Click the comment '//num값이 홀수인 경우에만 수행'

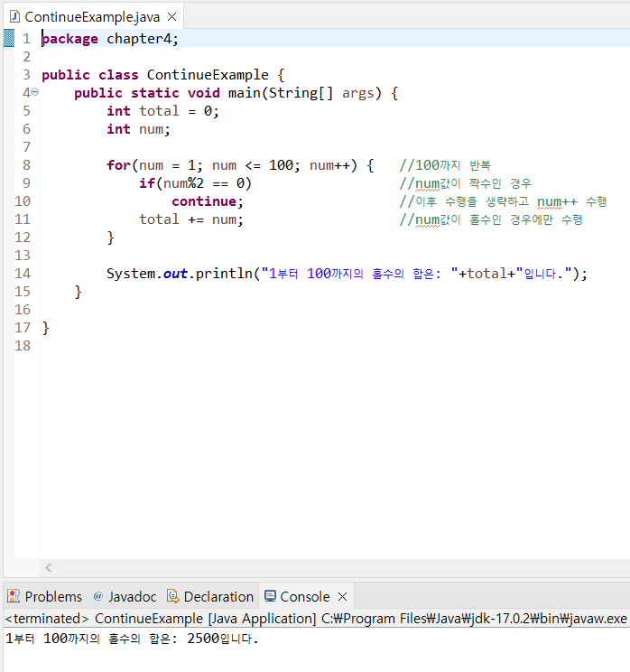click(x=491, y=219)
